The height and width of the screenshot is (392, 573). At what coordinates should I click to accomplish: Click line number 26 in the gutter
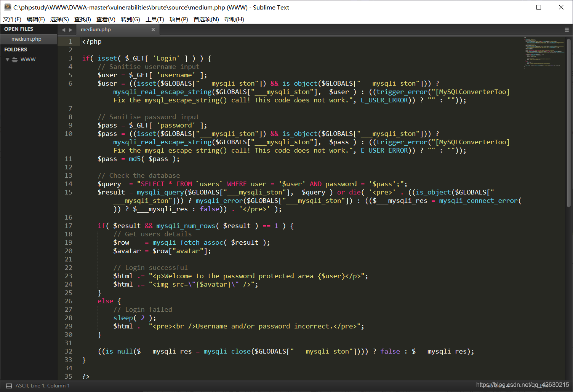pos(68,301)
